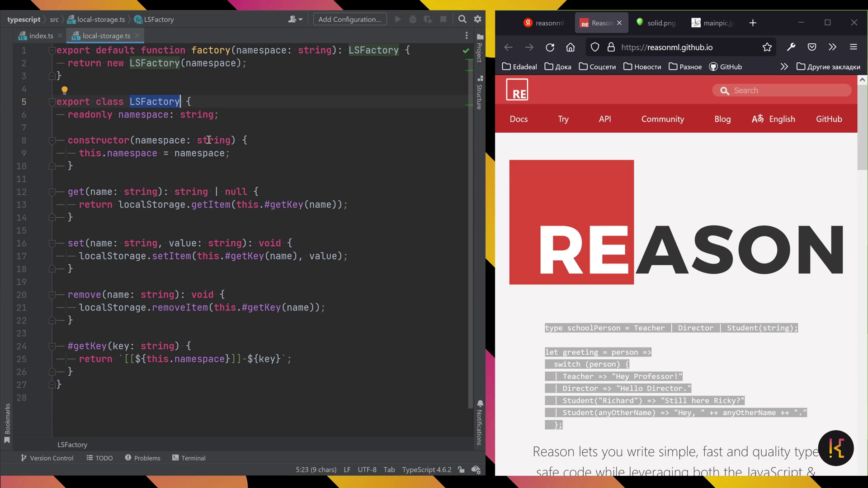Switch to reasonml Yandex browser tab

tap(544, 23)
